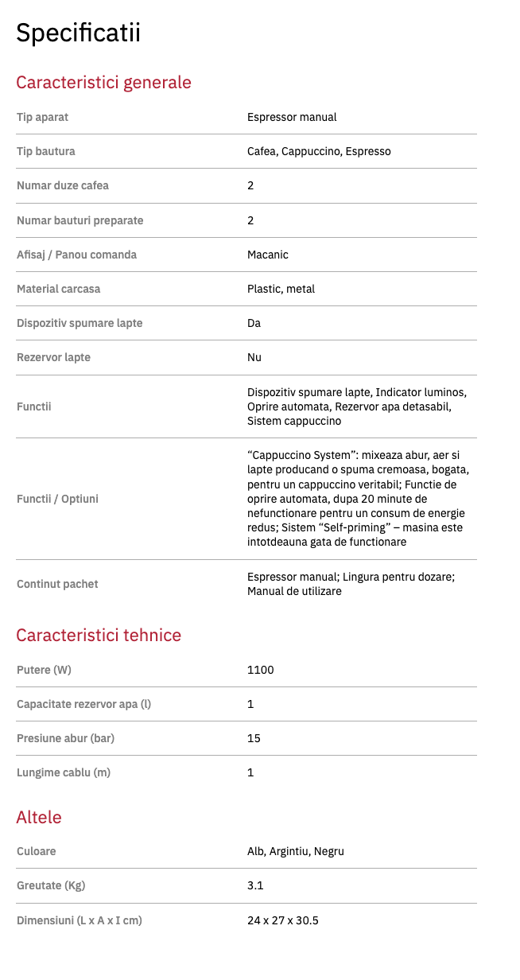Click the Afisaj / Panou comanda label
Viewport: 520px width, 980px height.
[76, 255]
